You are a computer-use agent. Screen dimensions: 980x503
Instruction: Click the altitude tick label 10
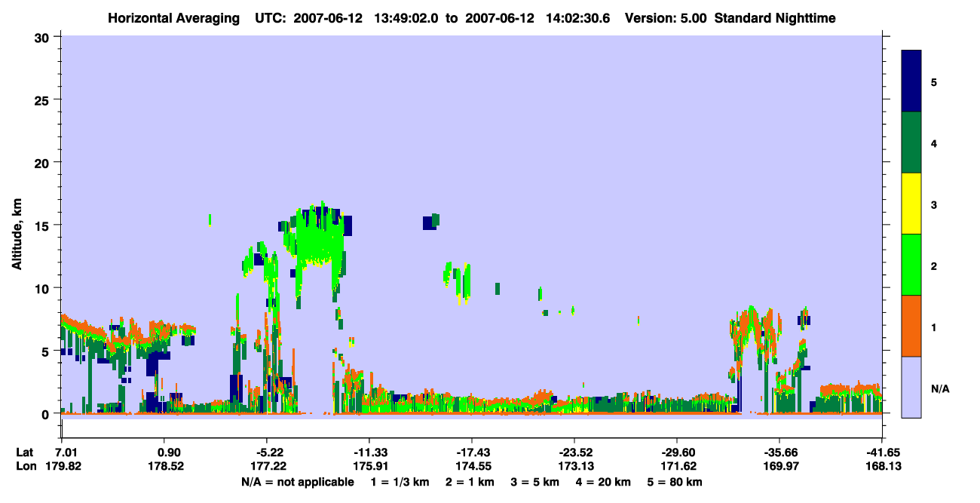tap(44, 288)
